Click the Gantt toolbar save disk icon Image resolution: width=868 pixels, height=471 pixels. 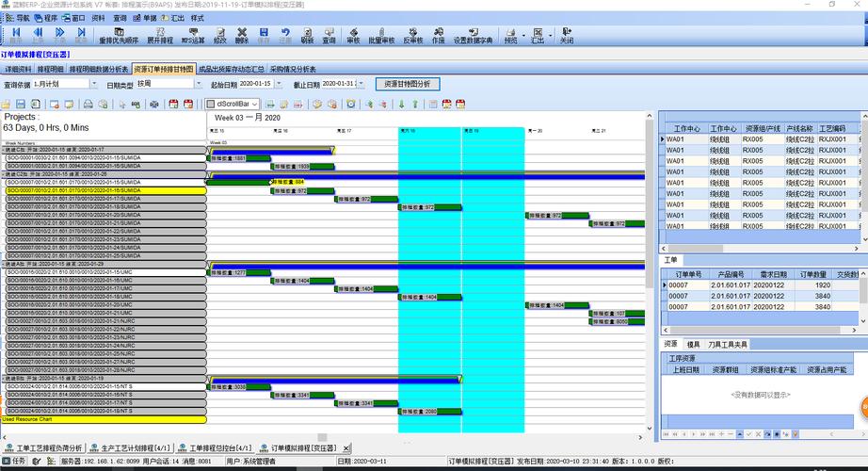[20, 104]
